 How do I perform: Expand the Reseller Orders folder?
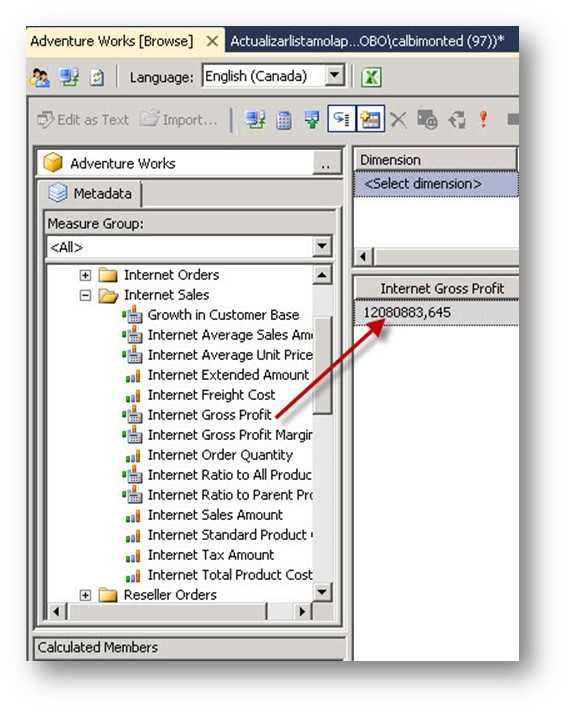(x=85, y=595)
